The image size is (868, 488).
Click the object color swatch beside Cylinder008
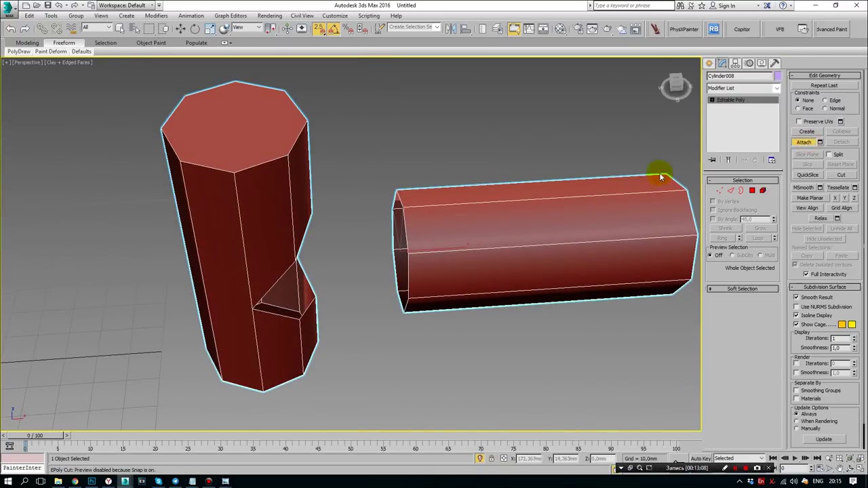(x=777, y=76)
